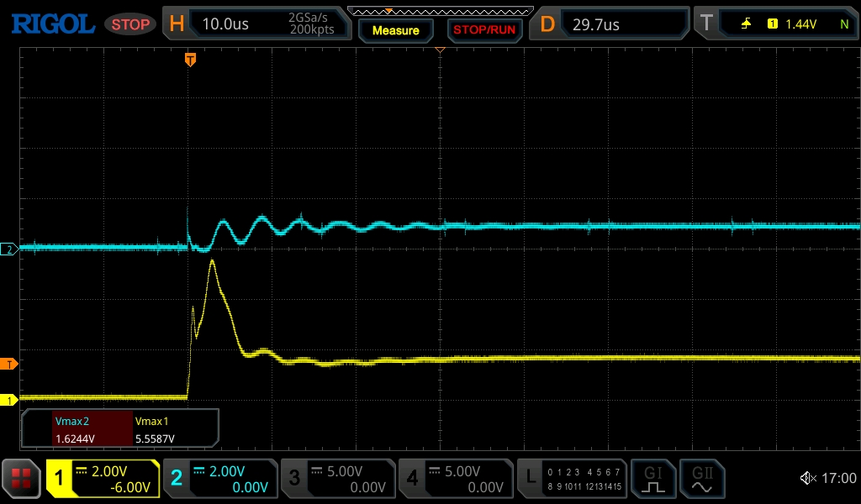Click the orange trigger level marker on left edge

(x=9, y=364)
